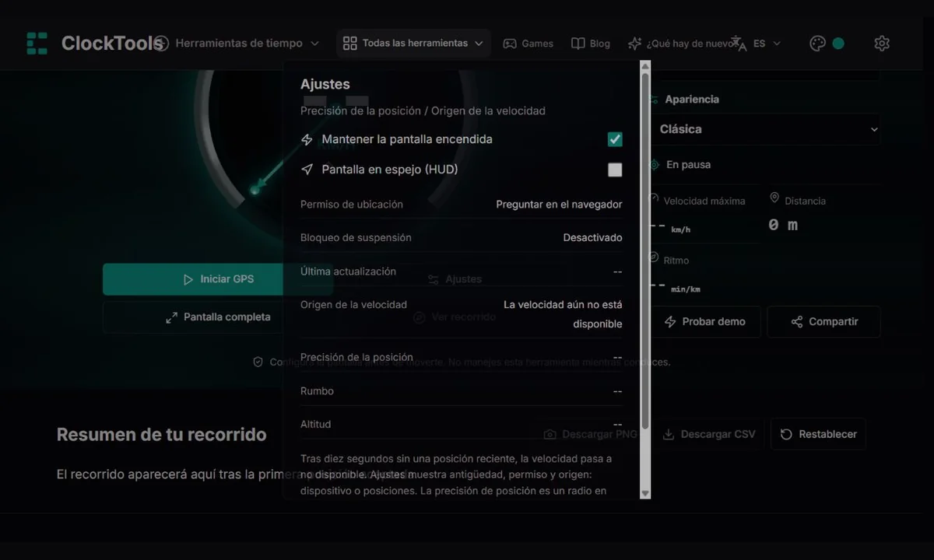Toggle Mantener la pantalla encendida checkbox
This screenshot has height=560, width=934.
(x=615, y=139)
